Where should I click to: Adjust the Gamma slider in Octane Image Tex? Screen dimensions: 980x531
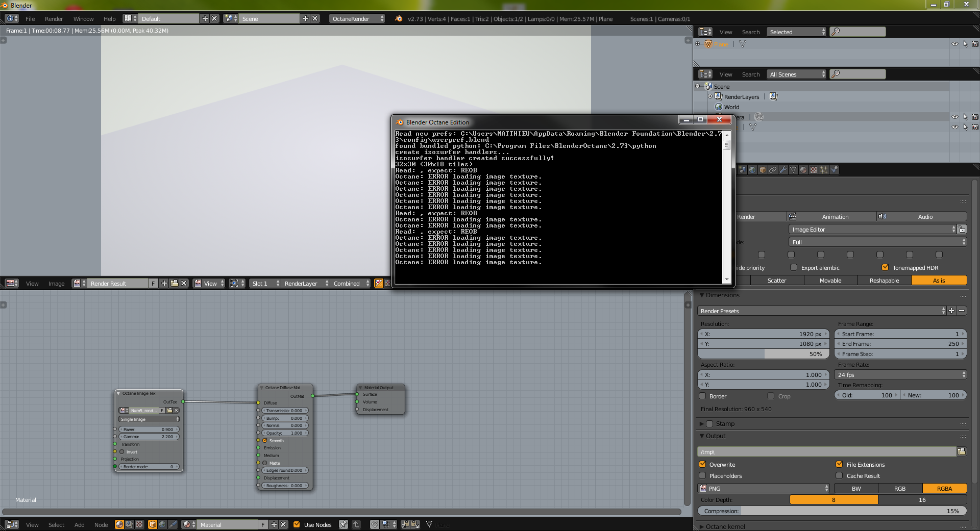click(x=149, y=437)
